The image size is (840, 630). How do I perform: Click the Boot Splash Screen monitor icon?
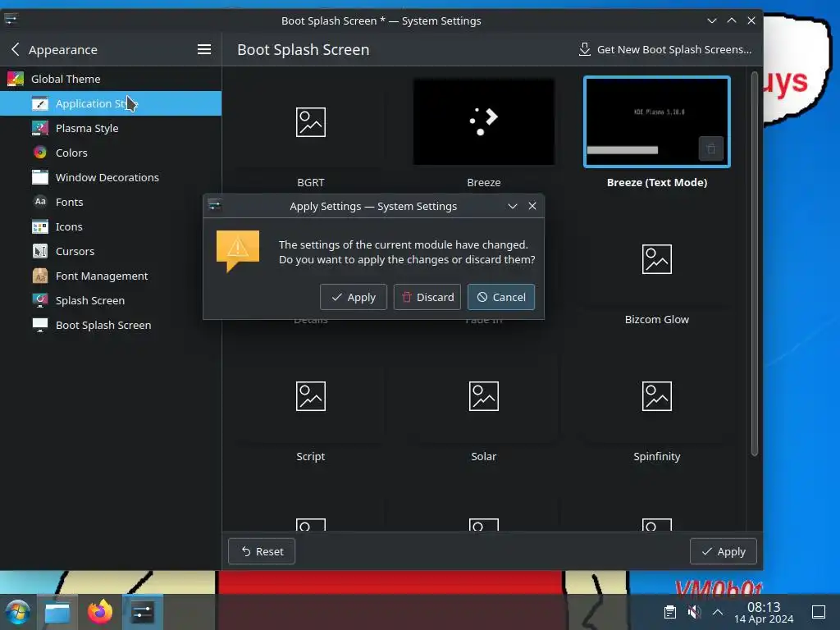coord(39,325)
